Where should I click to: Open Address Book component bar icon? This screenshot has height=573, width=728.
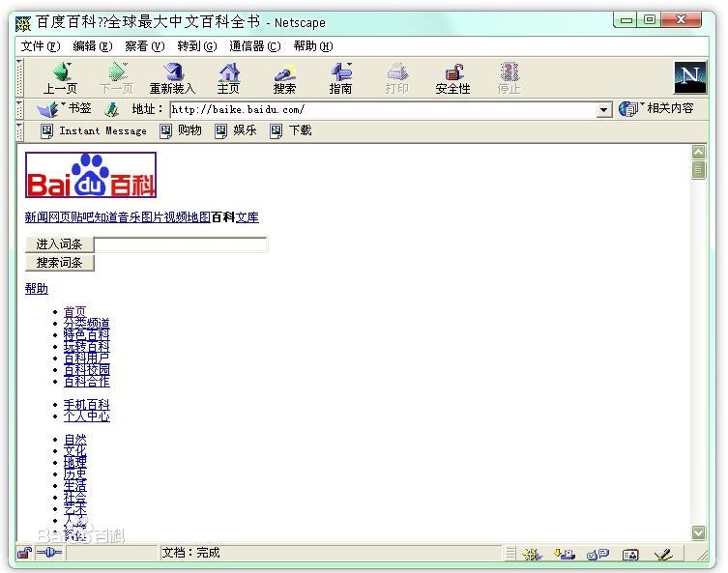[630, 554]
